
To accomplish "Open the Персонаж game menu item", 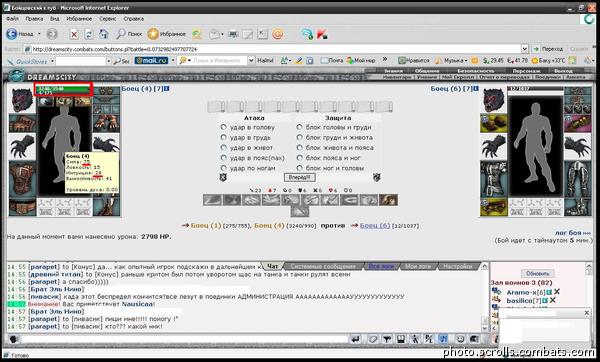I will coord(526,71).
